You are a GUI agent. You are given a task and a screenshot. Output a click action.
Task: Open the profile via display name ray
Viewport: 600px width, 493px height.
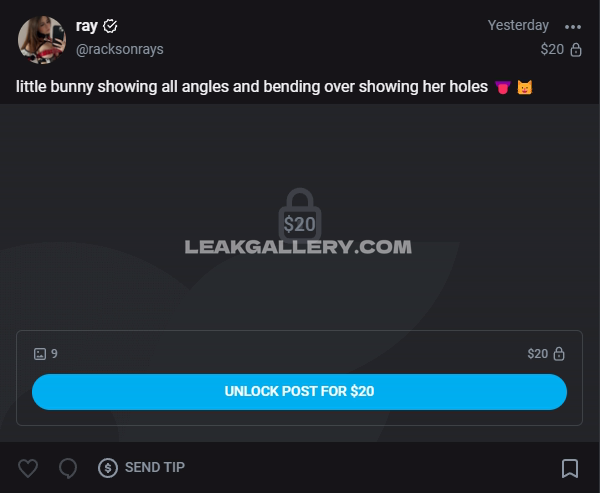[x=87, y=26]
